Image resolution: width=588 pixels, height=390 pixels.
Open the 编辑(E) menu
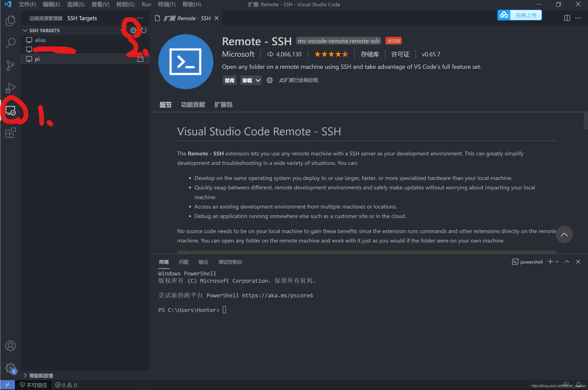(x=51, y=5)
